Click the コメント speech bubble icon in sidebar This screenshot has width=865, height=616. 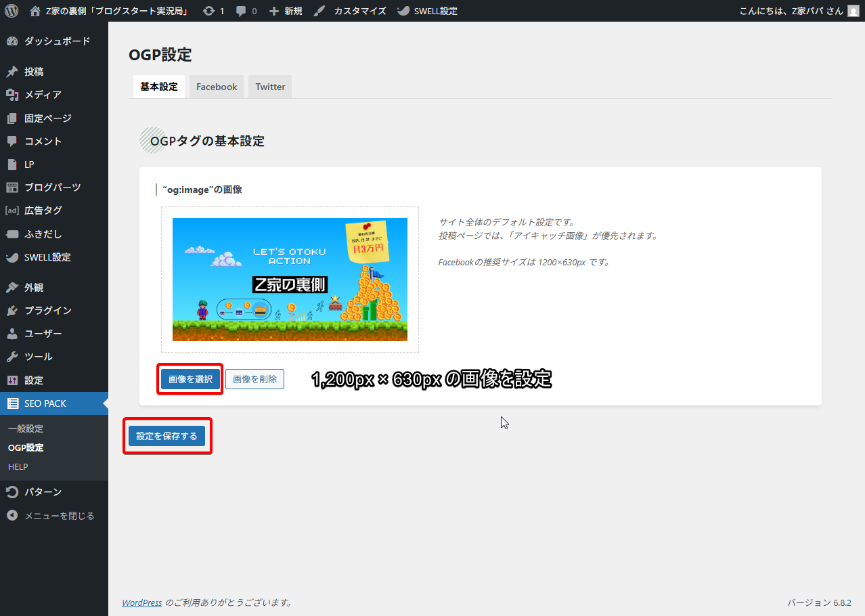[x=12, y=141]
